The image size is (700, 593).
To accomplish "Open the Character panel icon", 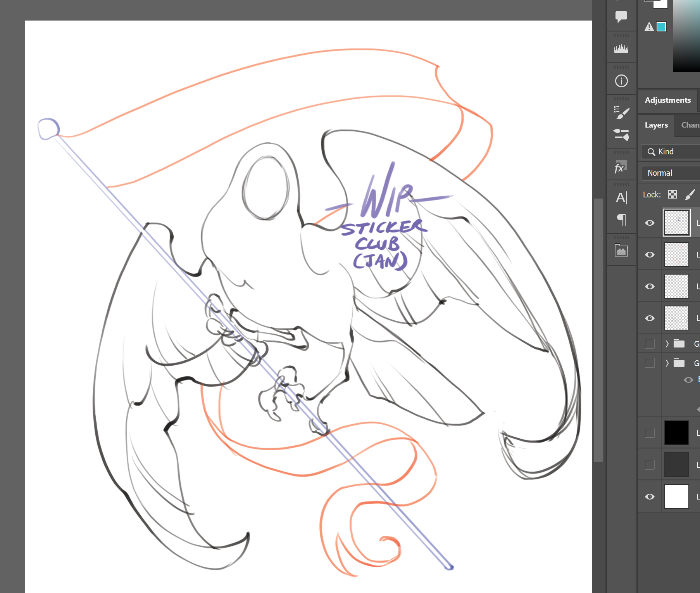I will click(621, 198).
